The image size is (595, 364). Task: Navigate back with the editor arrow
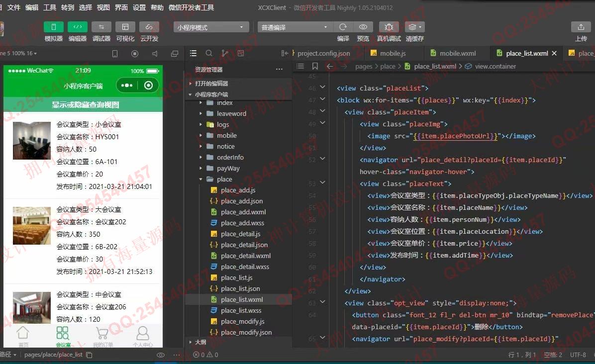330,66
